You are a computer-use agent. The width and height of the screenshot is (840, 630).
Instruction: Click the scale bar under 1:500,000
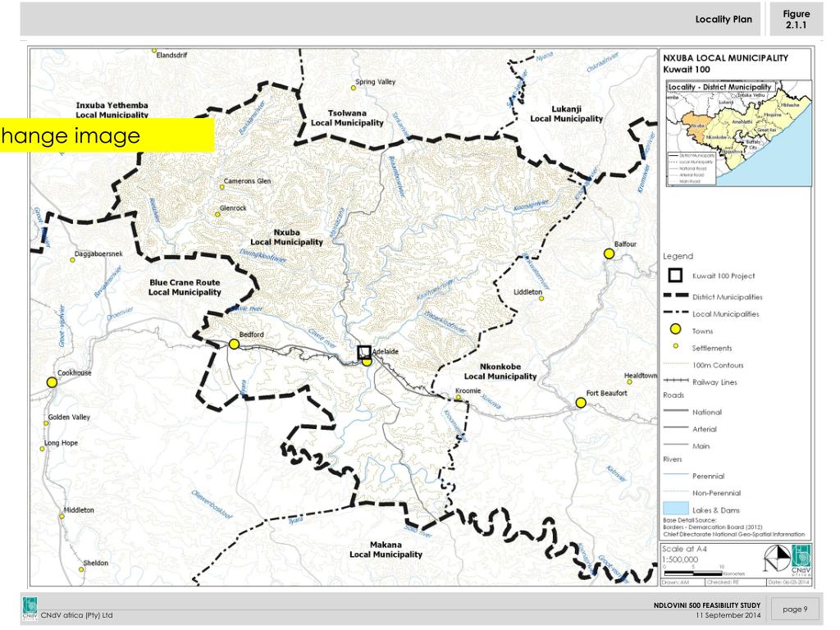click(694, 572)
